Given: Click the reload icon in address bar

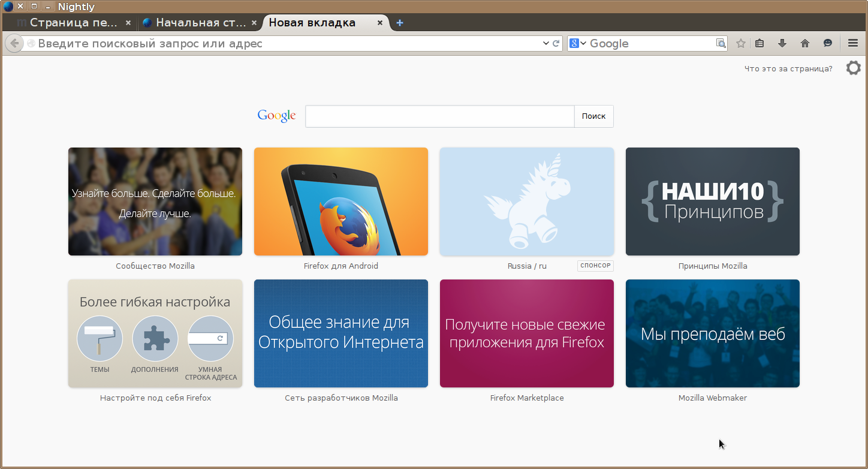Looking at the screenshot, I should click(556, 43).
